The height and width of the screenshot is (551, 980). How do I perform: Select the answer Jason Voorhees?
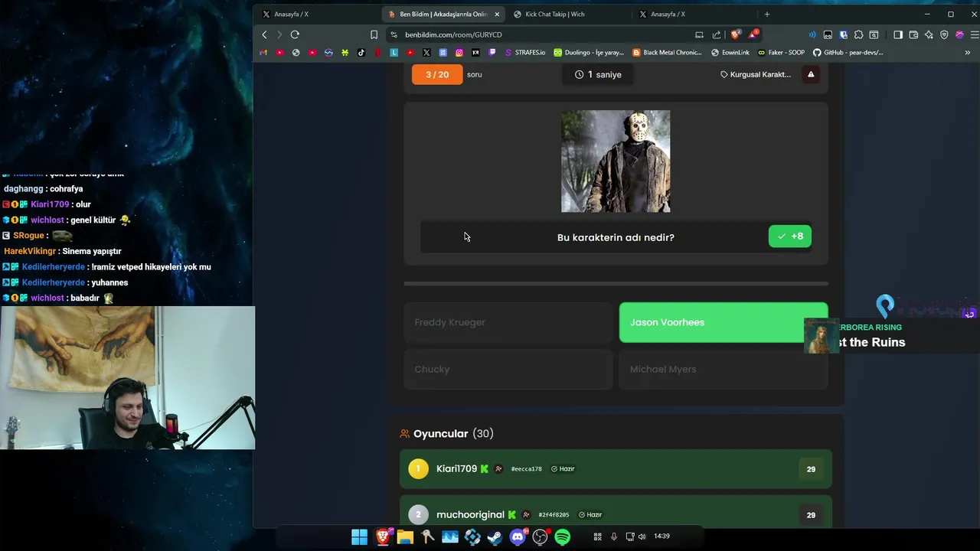[724, 322]
